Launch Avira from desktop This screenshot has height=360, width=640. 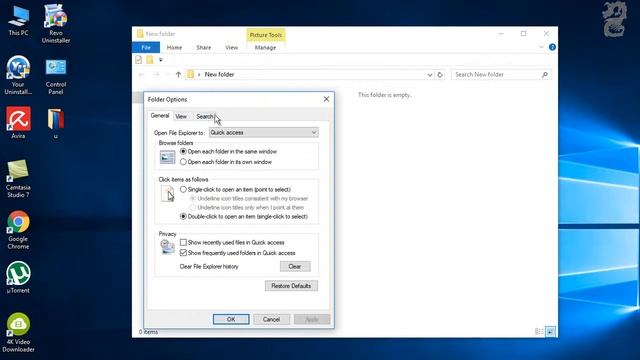[18, 122]
